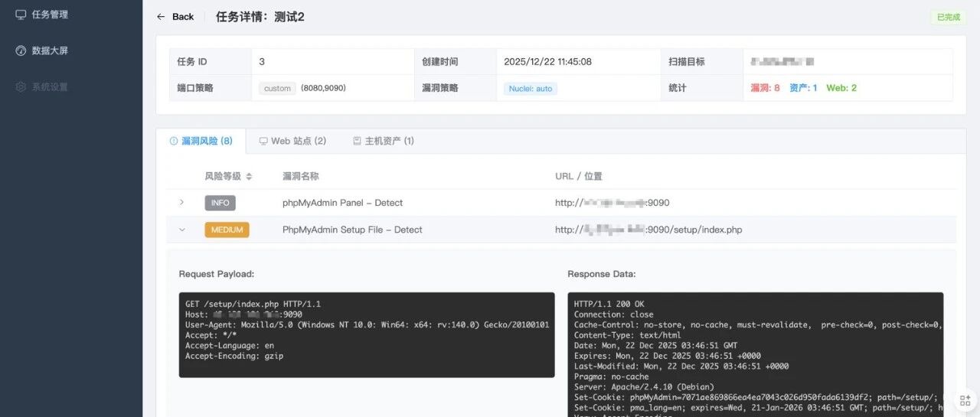Screen dimensions: 980x417
Task: Click the GET /setup/index.php HTTP/1.1 line
Action: coord(253,305)
